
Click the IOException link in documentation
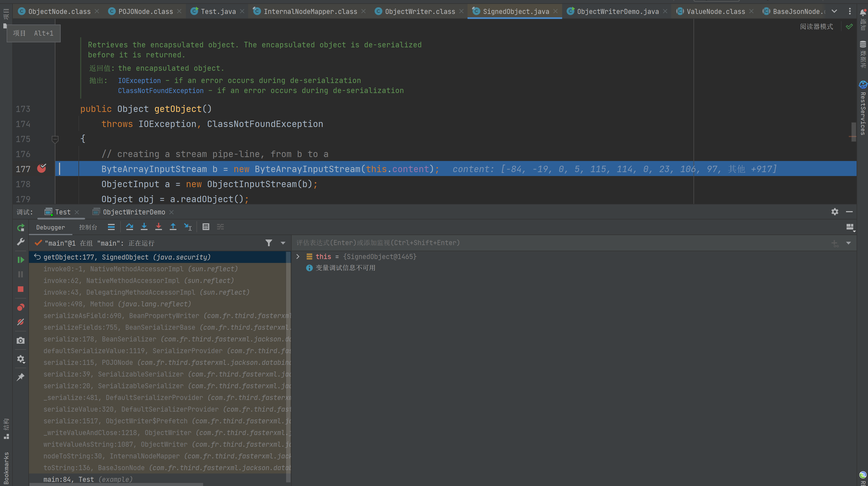(x=139, y=80)
